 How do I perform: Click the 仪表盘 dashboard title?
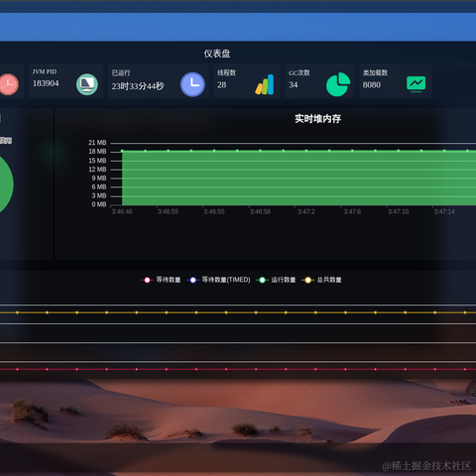[x=217, y=54]
